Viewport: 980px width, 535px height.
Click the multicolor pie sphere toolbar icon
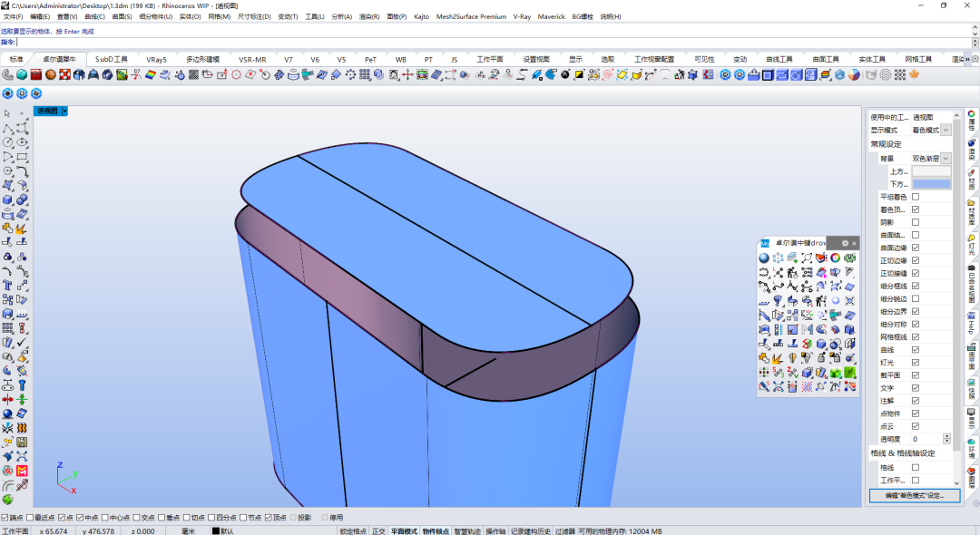854,75
